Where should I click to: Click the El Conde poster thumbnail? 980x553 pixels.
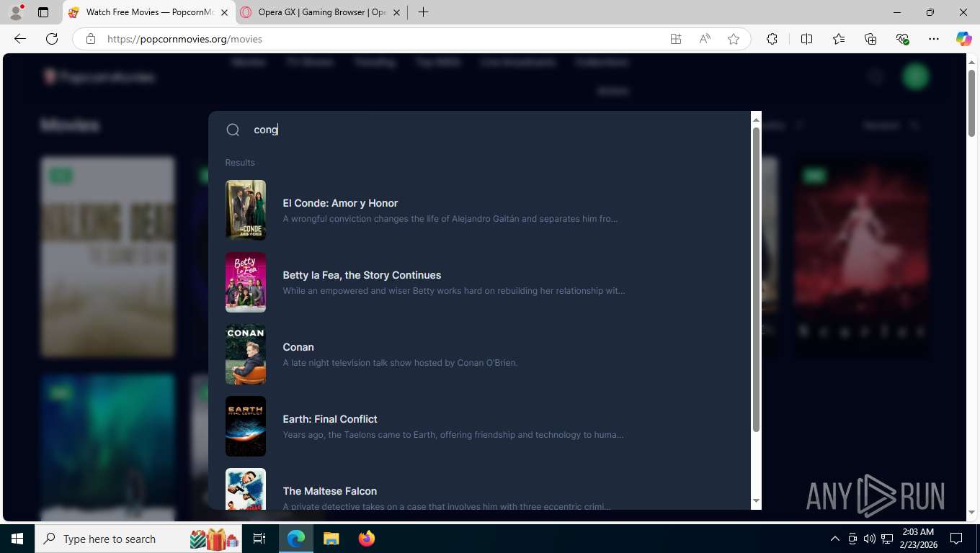pos(246,210)
